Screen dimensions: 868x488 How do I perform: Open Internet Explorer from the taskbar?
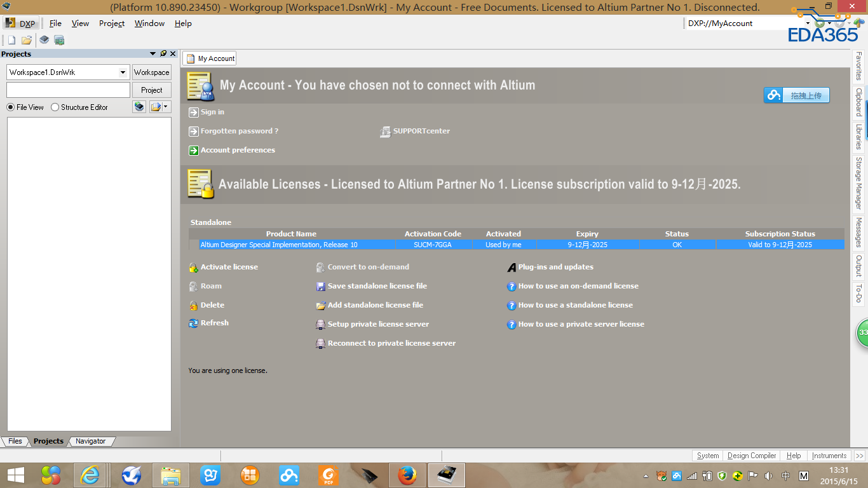(x=91, y=475)
